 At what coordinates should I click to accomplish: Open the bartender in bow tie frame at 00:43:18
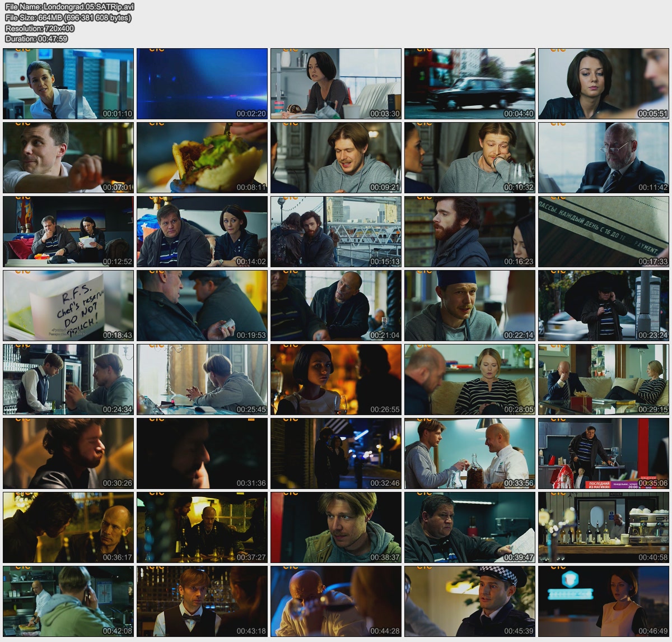point(202,602)
